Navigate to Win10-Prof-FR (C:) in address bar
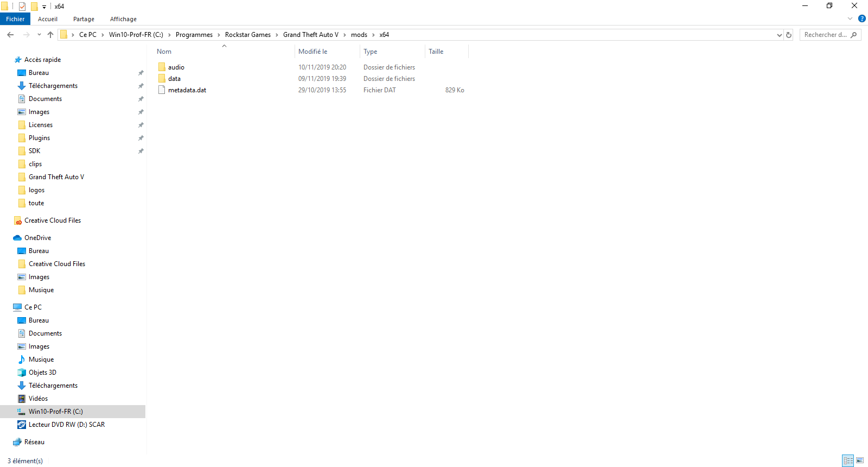868x467 pixels. (136, 35)
